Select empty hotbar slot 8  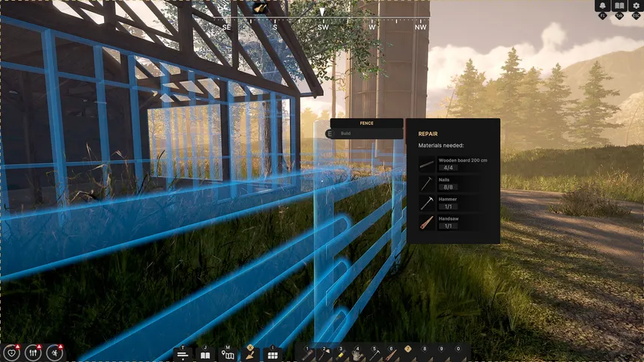pyautogui.click(x=425, y=354)
